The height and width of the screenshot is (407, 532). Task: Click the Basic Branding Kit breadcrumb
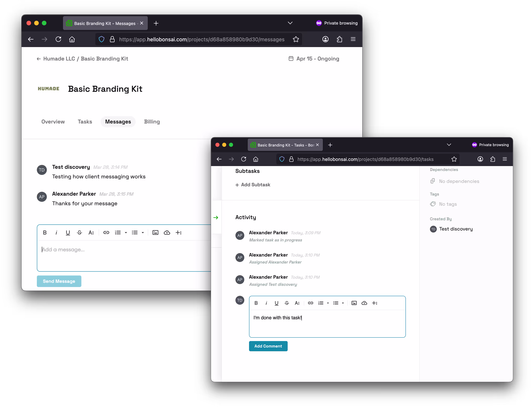pyautogui.click(x=104, y=59)
